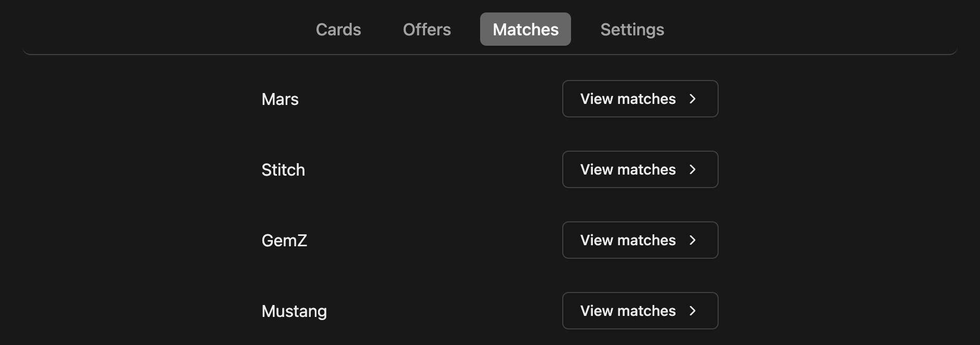Image resolution: width=980 pixels, height=345 pixels.
Task: Click the chevron arrow in Mars's button
Action: [692, 99]
